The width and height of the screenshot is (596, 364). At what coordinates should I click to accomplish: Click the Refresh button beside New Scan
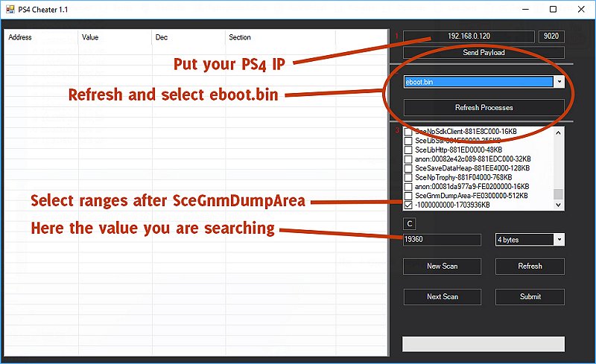pyautogui.click(x=530, y=266)
